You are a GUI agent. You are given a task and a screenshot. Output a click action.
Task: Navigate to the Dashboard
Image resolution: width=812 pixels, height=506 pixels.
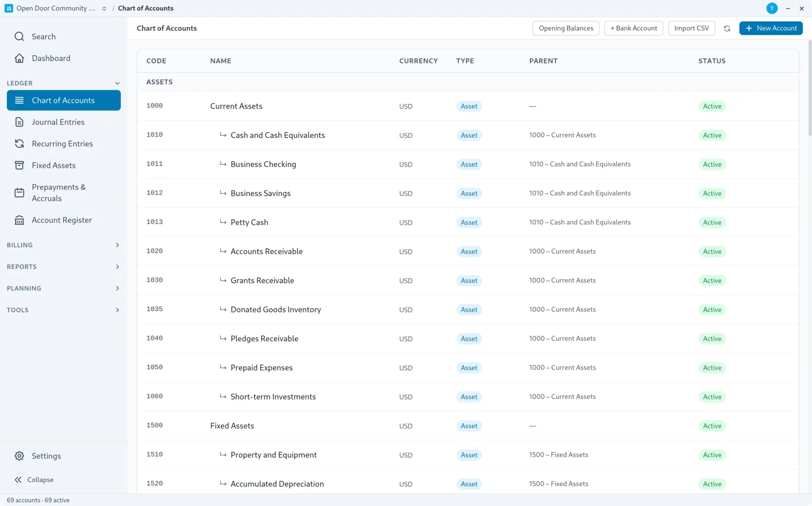pyautogui.click(x=63, y=58)
